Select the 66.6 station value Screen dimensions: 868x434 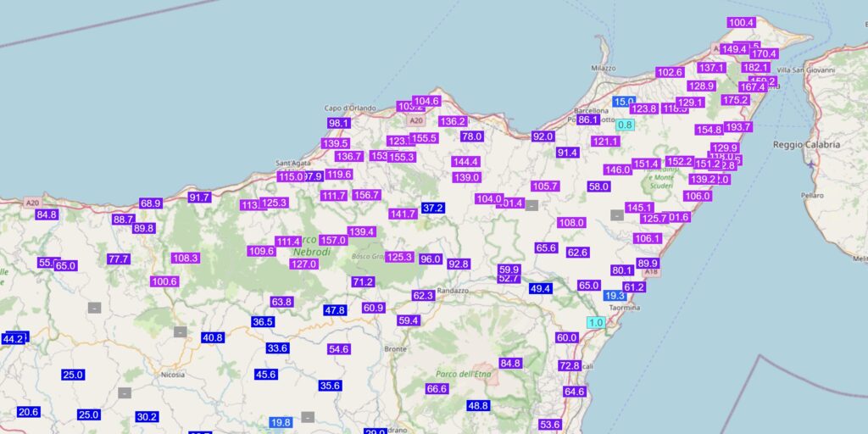(437, 389)
